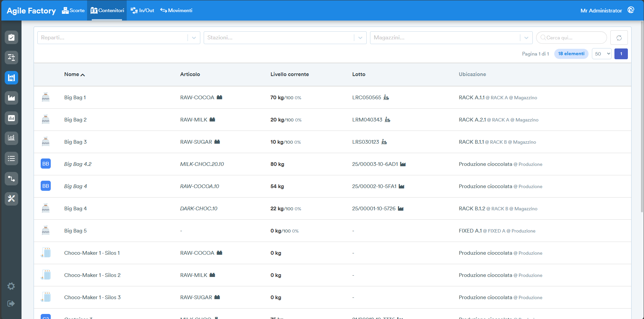The image size is (644, 319).
Task: Click the Big Bag 1 sack icon
Action: point(46,97)
